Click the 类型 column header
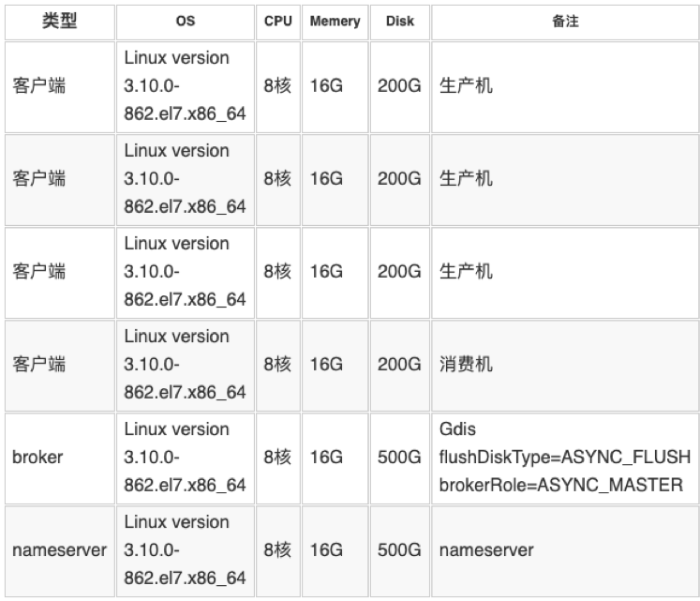 (x=58, y=21)
